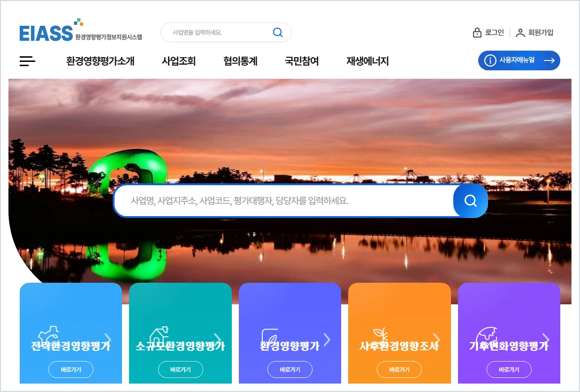The width and height of the screenshot is (580, 392).
Task: Click the house icon on 소규모환경영향평가 card
Action: (x=159, y=336)
